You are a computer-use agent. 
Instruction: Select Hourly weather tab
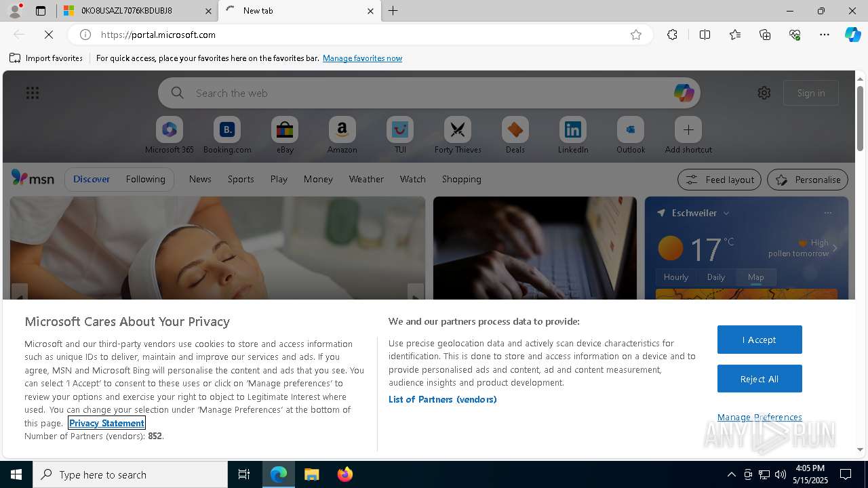[x=676, y=277]
